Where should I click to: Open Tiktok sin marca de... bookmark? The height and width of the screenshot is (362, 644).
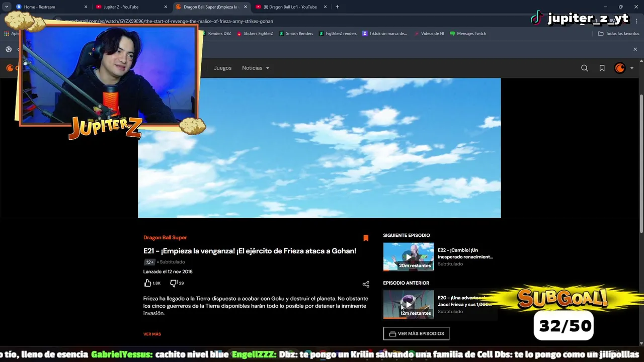[x=384, y=34]
